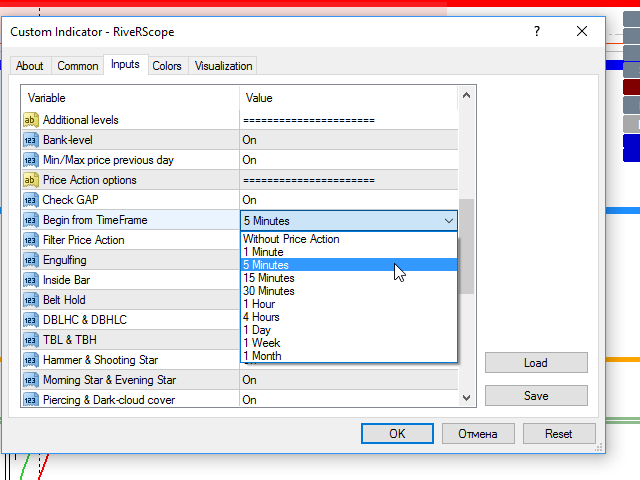Click the Inside Bar variable icon
Viewport: 640px width, 480px height.
click(30, 280)
